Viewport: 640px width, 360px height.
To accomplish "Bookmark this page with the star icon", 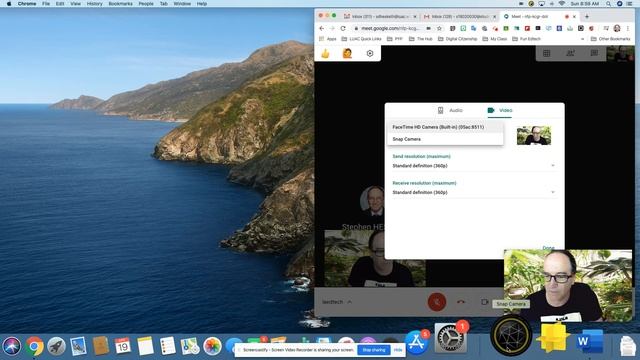I will point(439,28).
